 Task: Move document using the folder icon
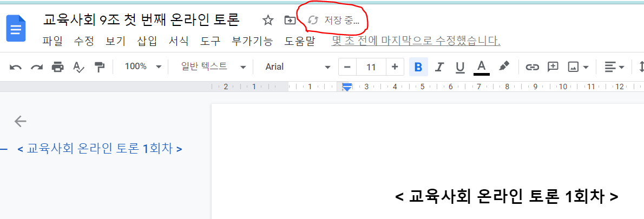pyautogui.click(x=290, y=19)
